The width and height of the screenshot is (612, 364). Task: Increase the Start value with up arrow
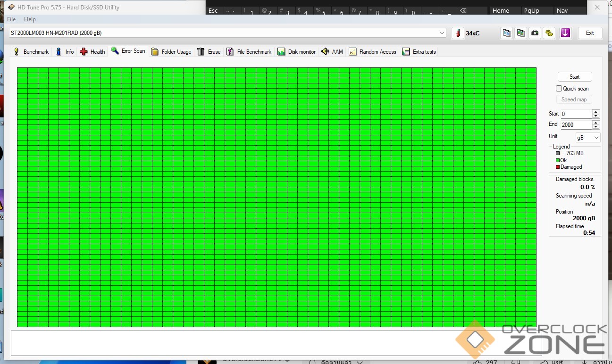click(x=596, y=112)
